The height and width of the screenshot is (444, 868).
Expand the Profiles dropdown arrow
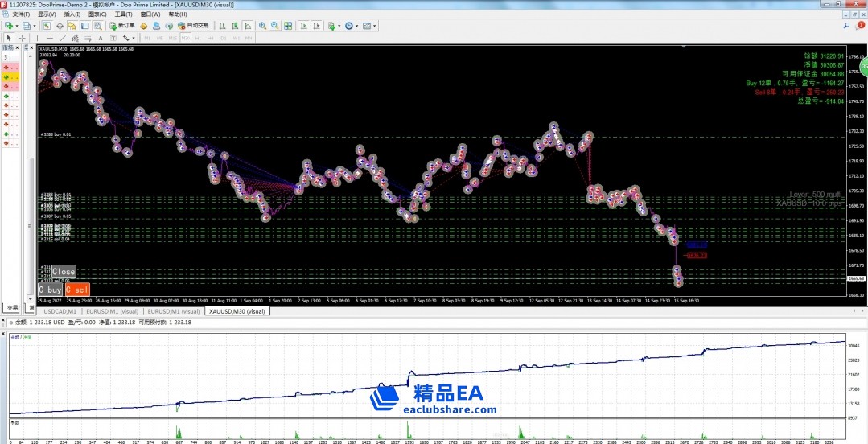tap(35, 26)
